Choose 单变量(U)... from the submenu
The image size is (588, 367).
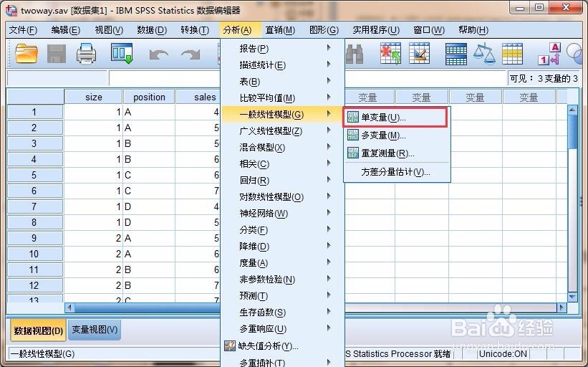coord(396,118)
